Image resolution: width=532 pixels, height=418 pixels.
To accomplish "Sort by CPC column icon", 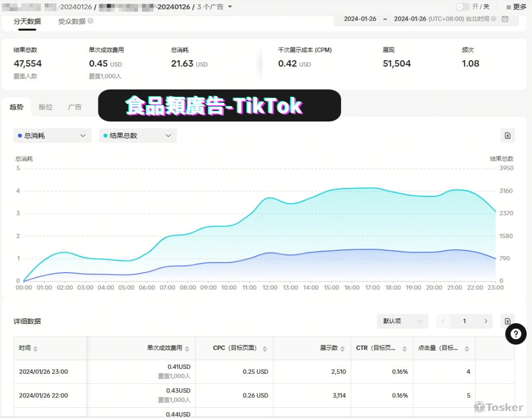I will click(264, 348).
